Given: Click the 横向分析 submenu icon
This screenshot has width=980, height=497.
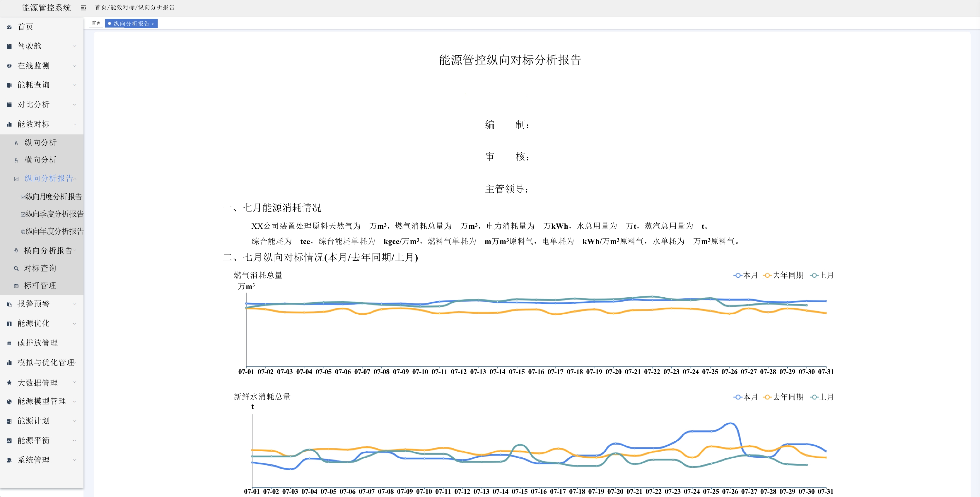Looking at the screenshot, I should (16, 160).
